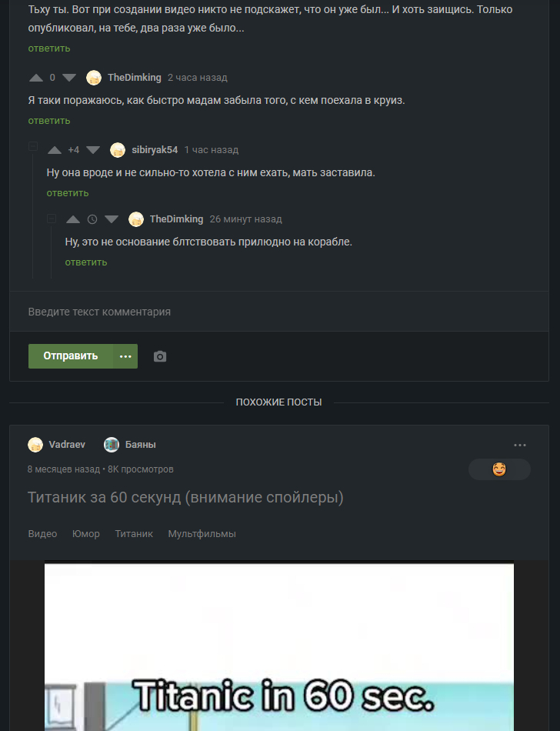Collapse sibiryak54's comment thread
560x731 pixels.
(x=33, y=146)
